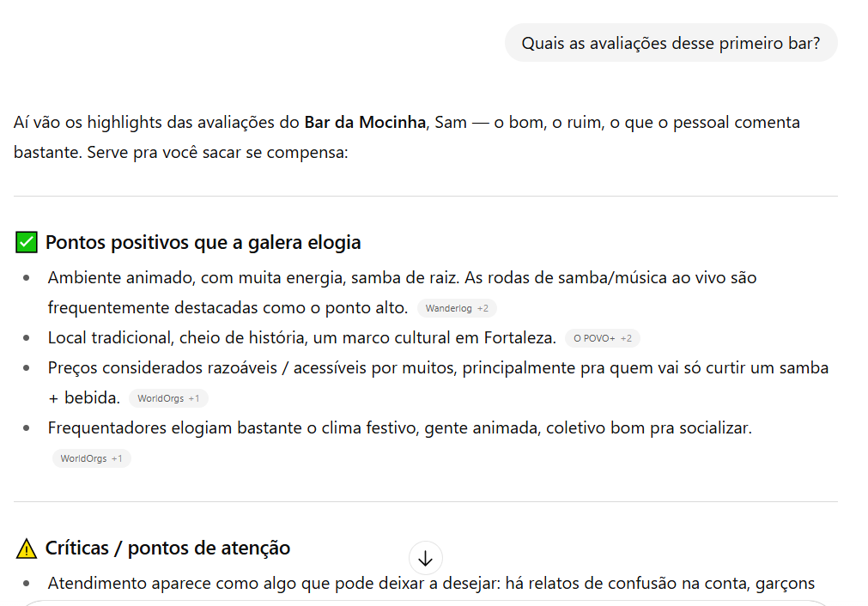
Task: Click the yellow warning triangle icon
Action: click(27, 548)
